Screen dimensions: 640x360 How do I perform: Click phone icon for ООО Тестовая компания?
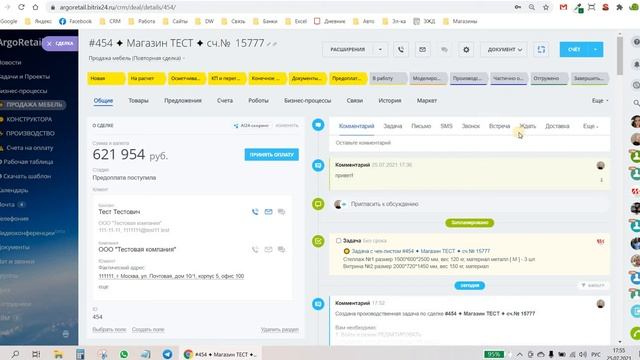coord(255,249)
